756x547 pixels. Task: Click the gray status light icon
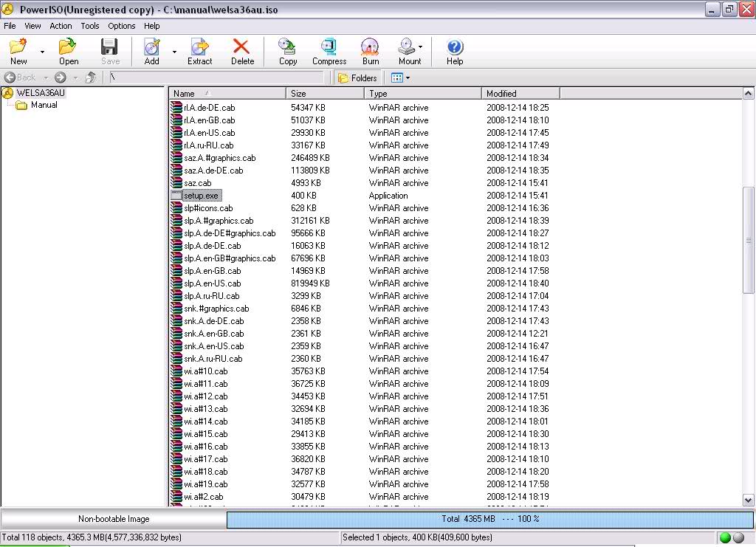click(738, 537)
